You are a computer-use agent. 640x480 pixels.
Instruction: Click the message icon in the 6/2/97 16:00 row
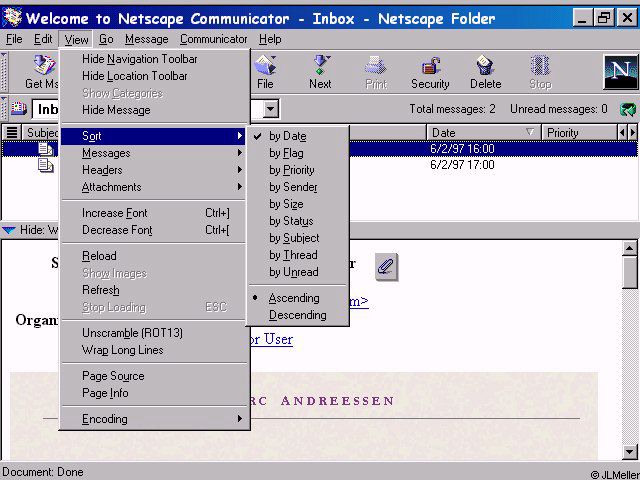click(x=46, y=149)
